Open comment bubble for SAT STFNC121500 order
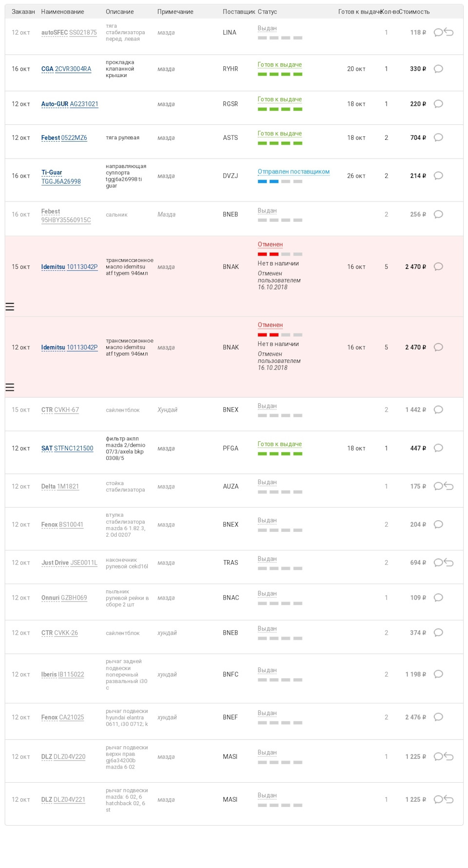468x868 pixels. click(x=438, y=448)
